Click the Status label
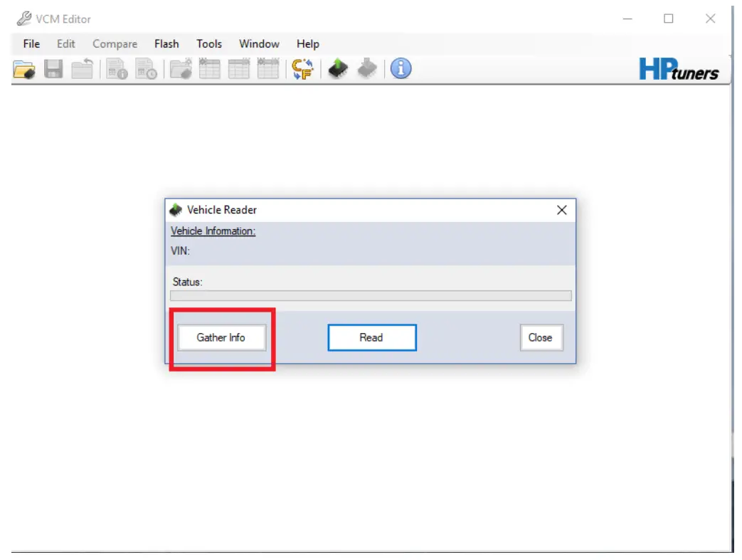742x560 pixels. 187,282
